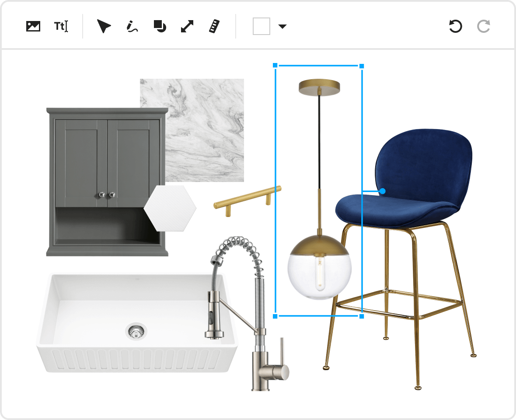Activate the selection arrow tool
516x420 pixels.
pos(103,26)
